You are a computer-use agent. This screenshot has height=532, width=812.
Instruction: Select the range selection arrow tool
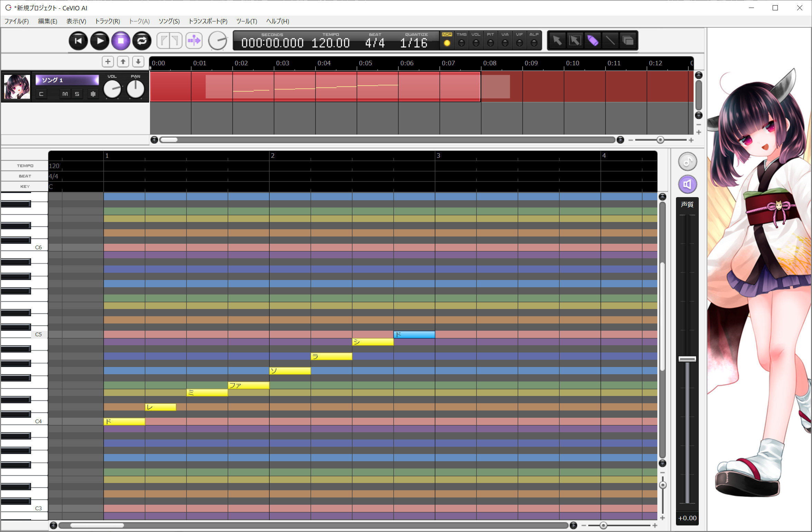click(x=575, y=41)
